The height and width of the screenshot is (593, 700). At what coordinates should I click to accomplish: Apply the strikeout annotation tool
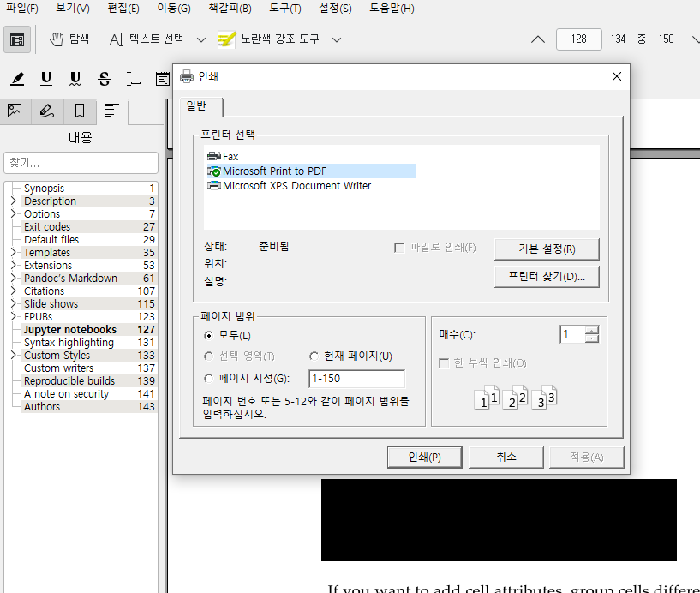[x=104, y=79]
